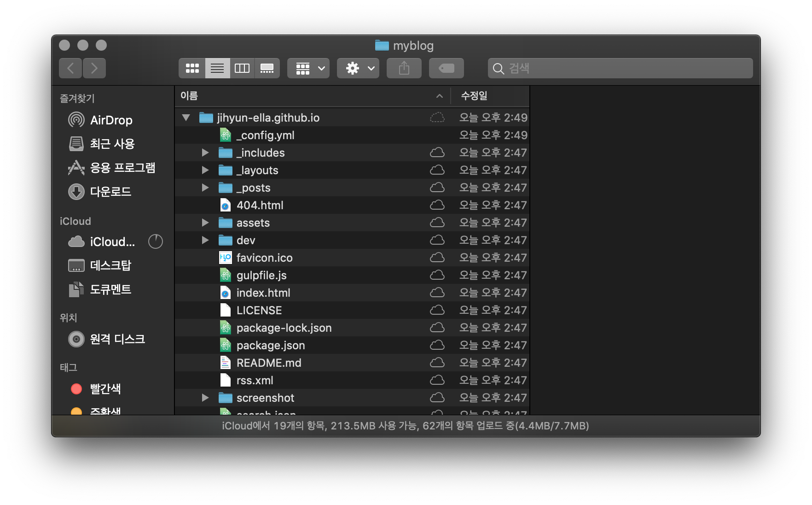Click the assets folder icon
812x505 pixels.
226,223
